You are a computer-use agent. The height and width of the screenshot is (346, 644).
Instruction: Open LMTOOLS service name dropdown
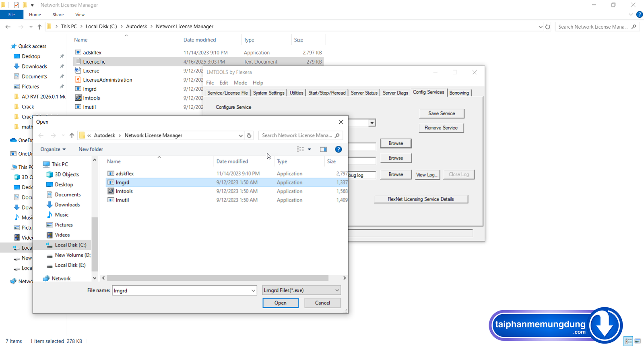point(372,123)
